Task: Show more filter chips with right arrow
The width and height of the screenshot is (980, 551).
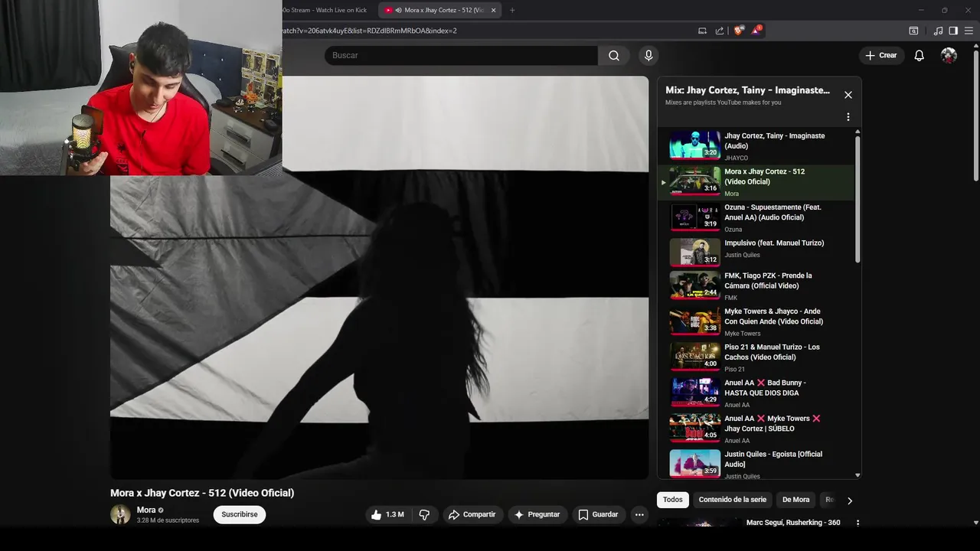Action: 849,500
